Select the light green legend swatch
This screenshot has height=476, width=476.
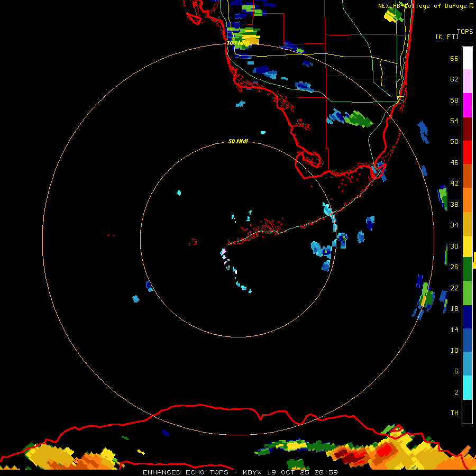click(x=467, y=293)
